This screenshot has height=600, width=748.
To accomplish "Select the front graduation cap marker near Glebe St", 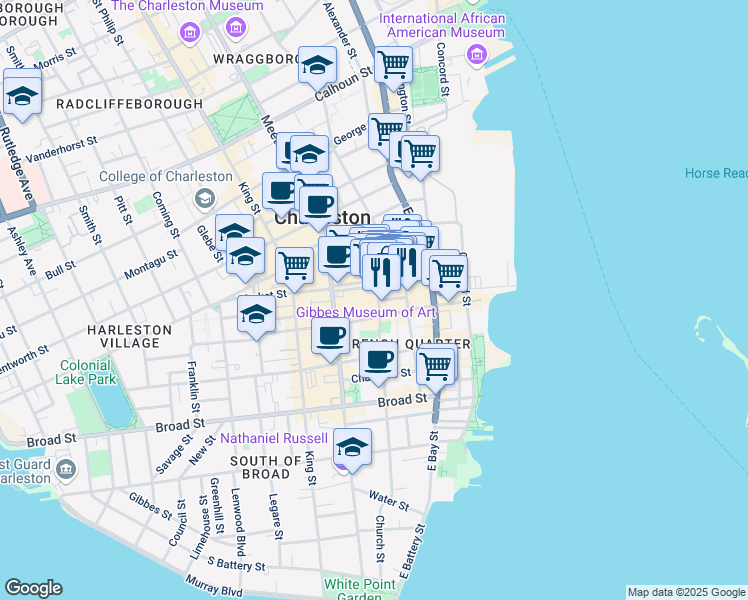I will (245, 257).
